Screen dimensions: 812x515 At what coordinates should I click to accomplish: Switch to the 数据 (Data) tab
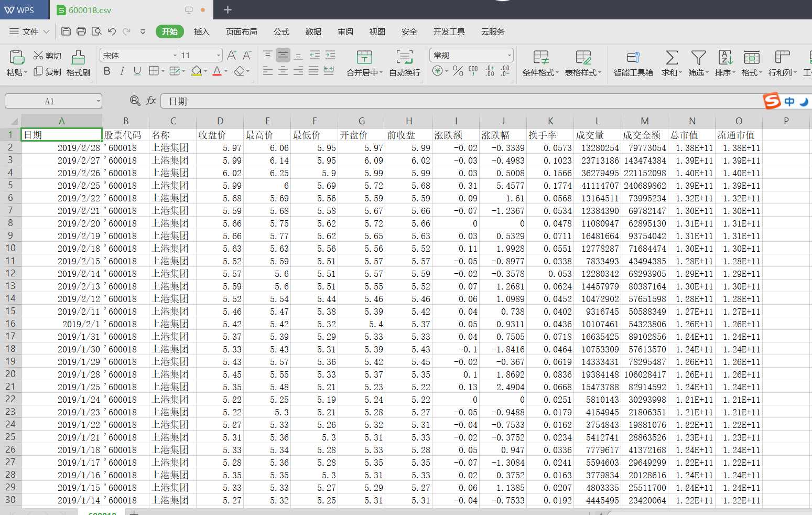point(313,31)
